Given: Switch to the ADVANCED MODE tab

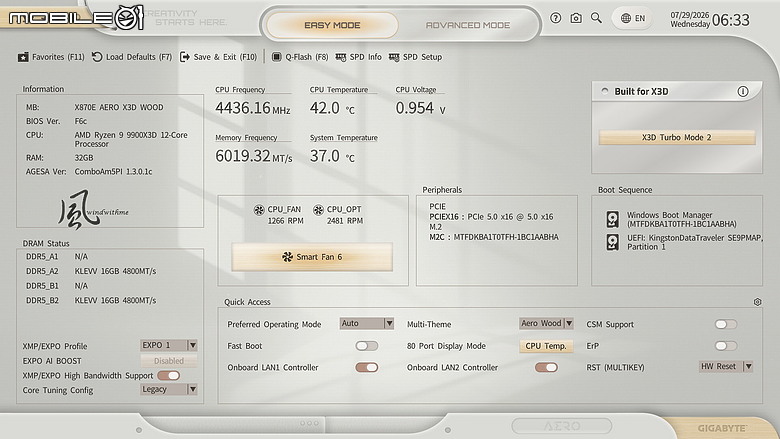Looking at the screenshot, I should coord(468,25).
